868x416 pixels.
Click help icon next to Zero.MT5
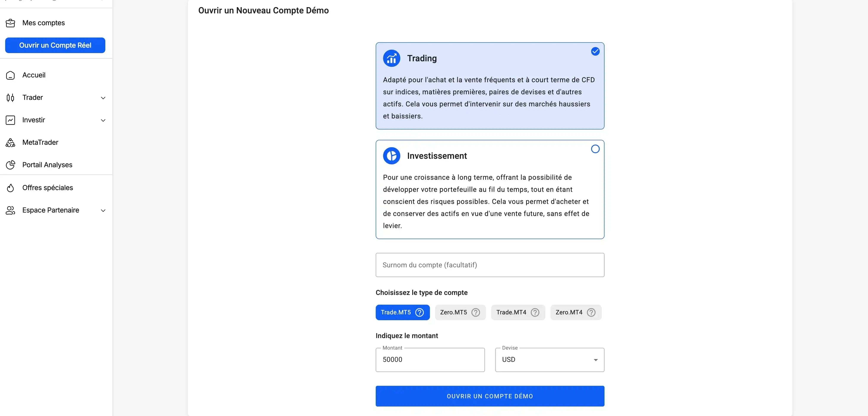[475, 312]
